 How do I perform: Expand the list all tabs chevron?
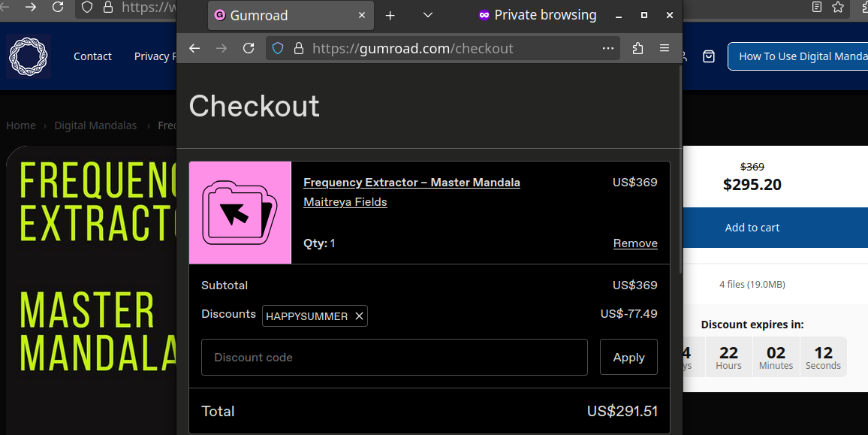click(427, 15)
